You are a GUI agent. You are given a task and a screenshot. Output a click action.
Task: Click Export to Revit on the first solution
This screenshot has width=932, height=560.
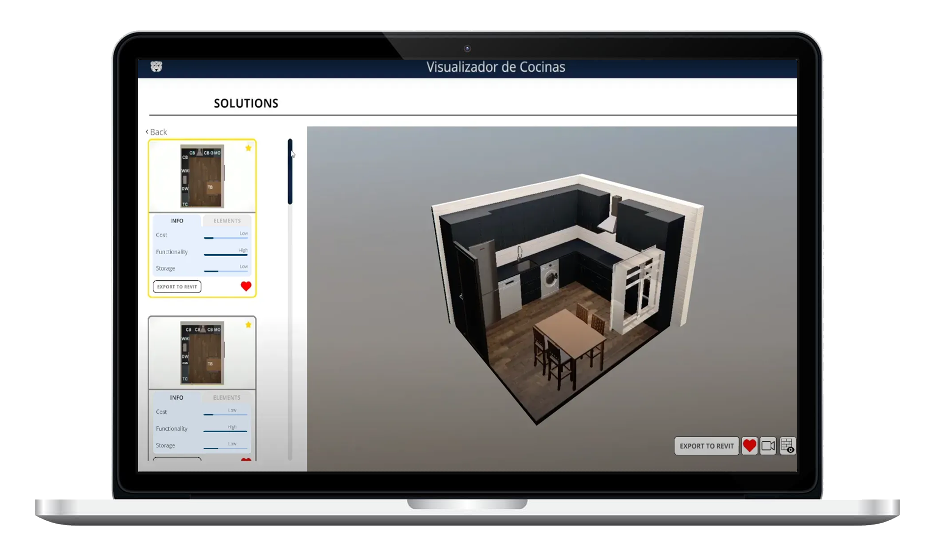[x=177, y=287]
